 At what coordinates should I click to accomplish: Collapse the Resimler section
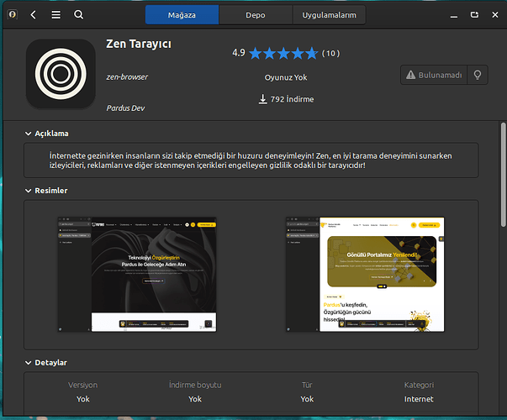pos(28,191)
